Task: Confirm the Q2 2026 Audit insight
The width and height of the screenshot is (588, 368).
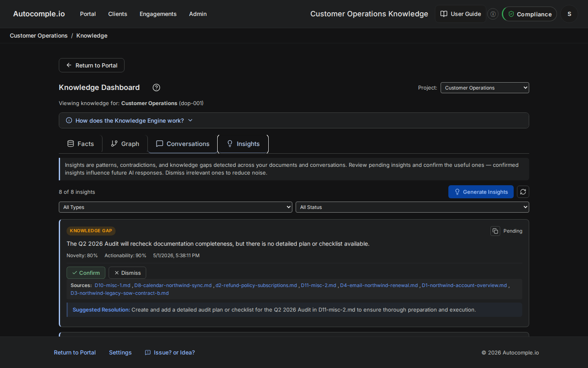Action: pos(86,273)
